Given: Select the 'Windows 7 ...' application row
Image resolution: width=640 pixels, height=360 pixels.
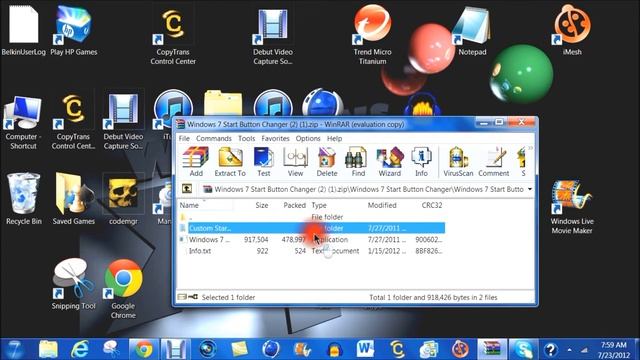Looking at the screenshot, I should click(x=311, y=240).
